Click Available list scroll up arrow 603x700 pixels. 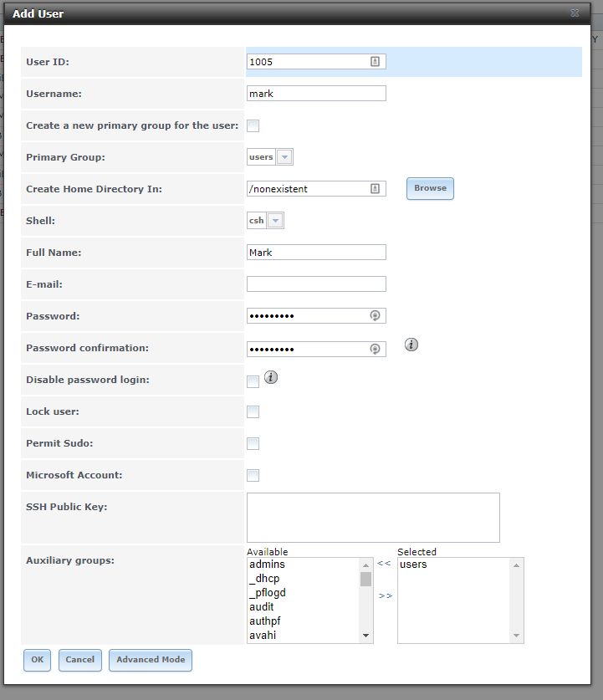coord(366,565)
